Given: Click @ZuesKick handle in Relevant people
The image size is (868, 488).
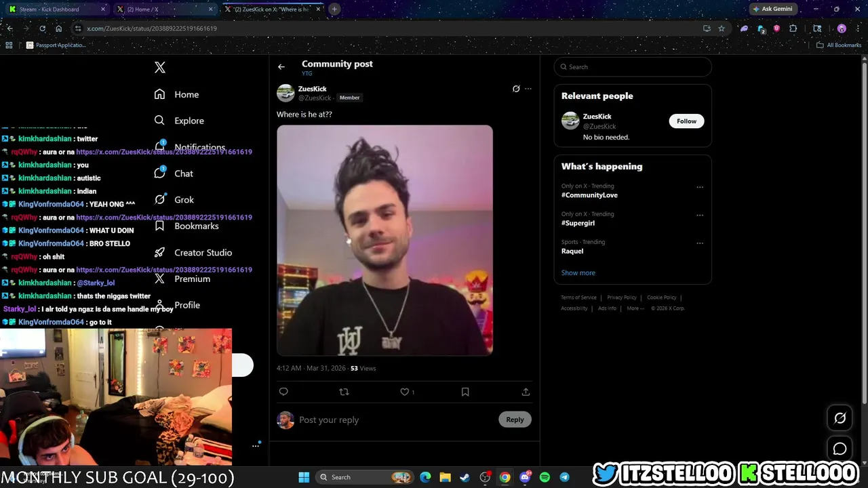Looking at the screenshot, I should 599,127.
